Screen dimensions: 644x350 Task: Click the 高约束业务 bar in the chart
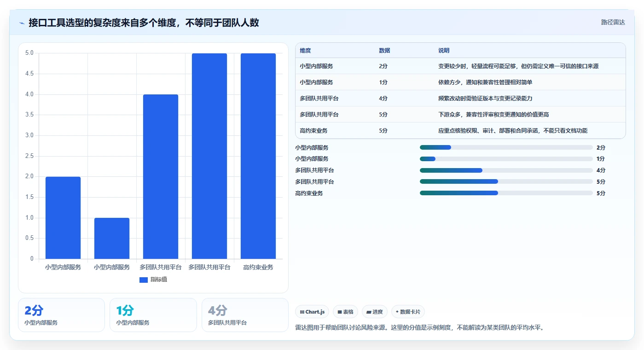click(x=258, y=156)
